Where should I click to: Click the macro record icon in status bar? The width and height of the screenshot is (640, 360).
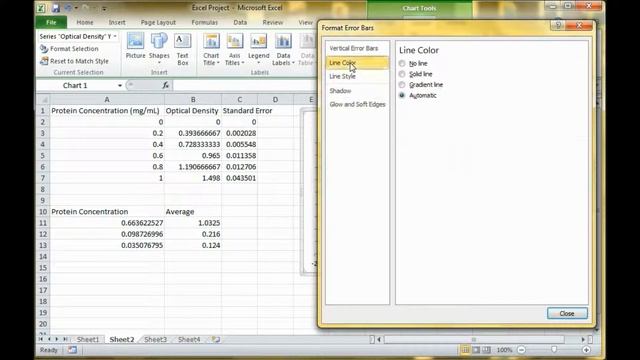click(72, 350)
